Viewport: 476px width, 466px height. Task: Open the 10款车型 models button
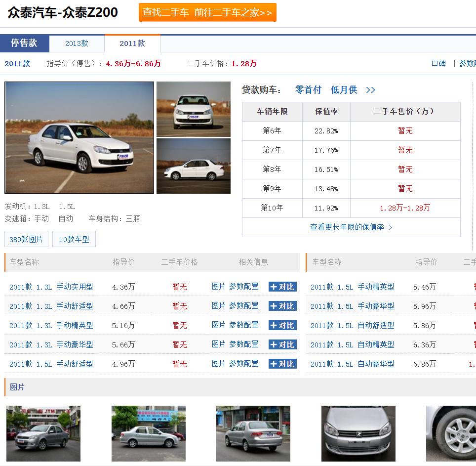(74, 239)
